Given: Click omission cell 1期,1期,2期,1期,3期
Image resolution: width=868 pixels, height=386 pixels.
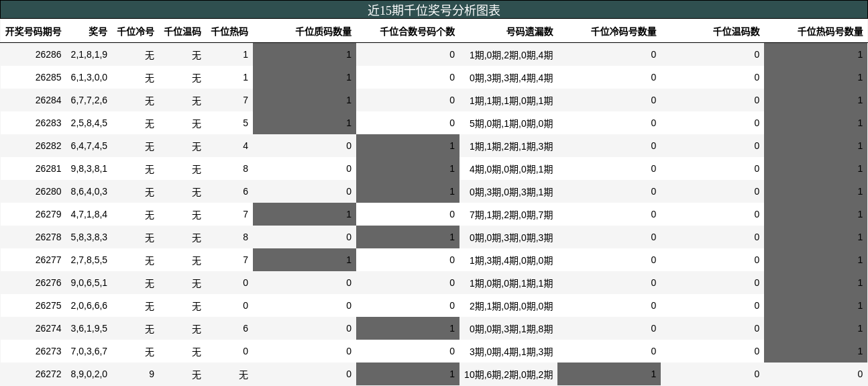Looking at the screenshot, I should coord(511,146).
